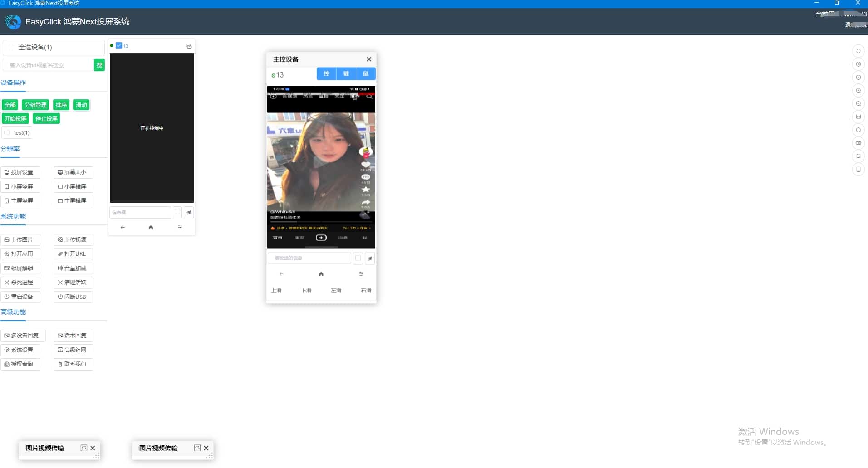868x468 pixels.
Task: Select the 键 tab in master control
Action: pos(346,74)
